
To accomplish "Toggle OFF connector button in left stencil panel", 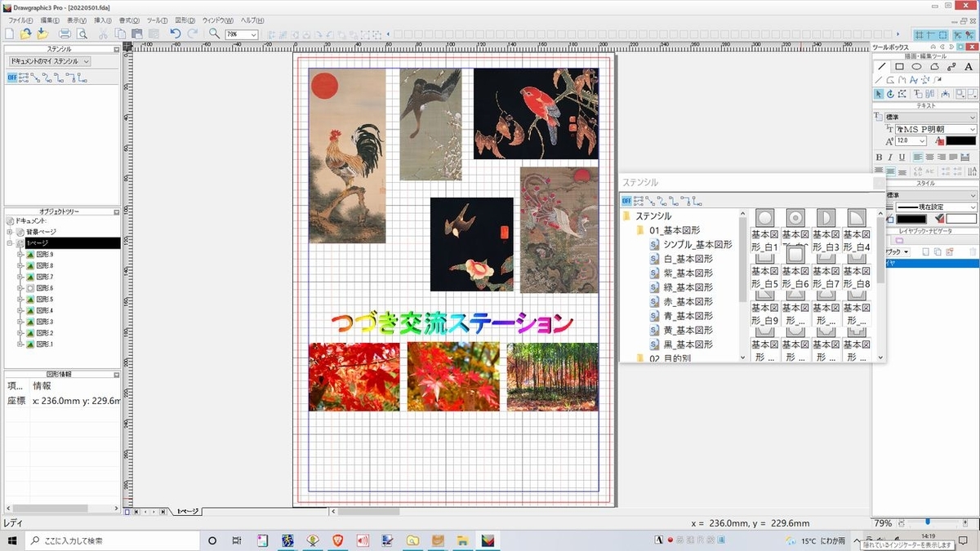I will point(11,78).
